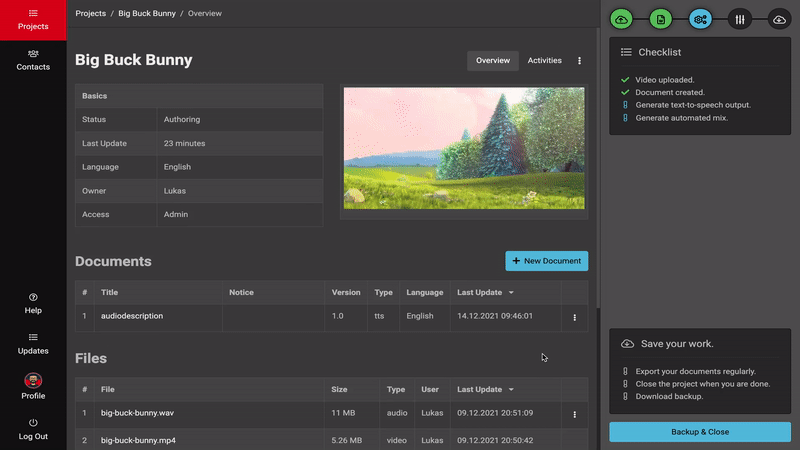Viewport: 800px width, 450px height.
Task: Click the mixer sliders step icon
Action: click(x=740, y=19)
